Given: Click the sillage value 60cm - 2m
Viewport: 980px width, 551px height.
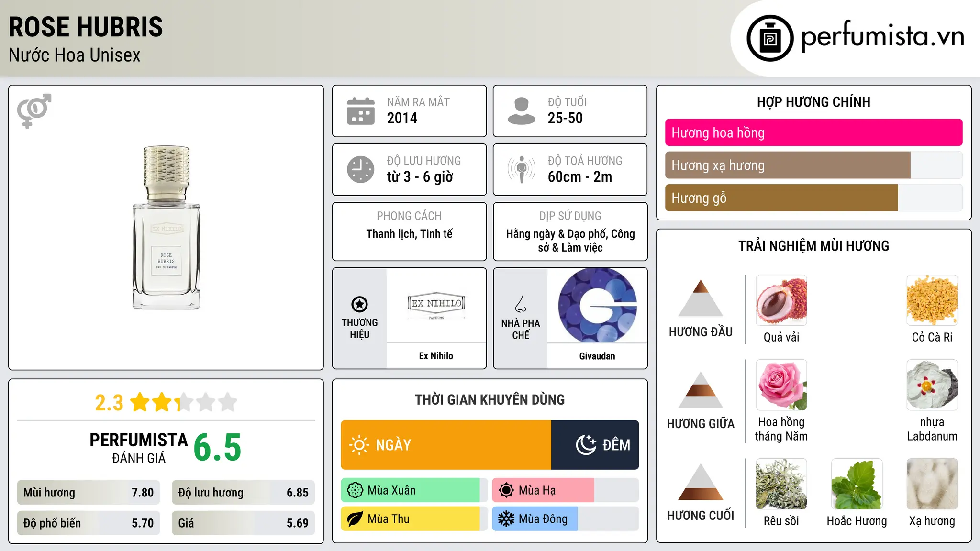Looking at the screenshot, I should coord(580,177).
